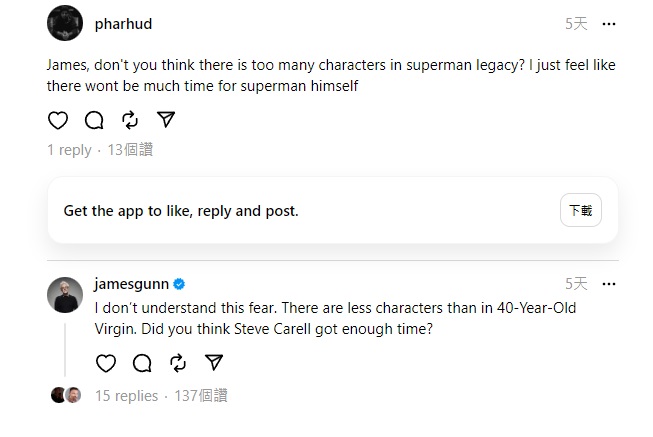Expand the 15 replies thread
The height and width of the screenshot is (437, 653).
coord(127,395)
